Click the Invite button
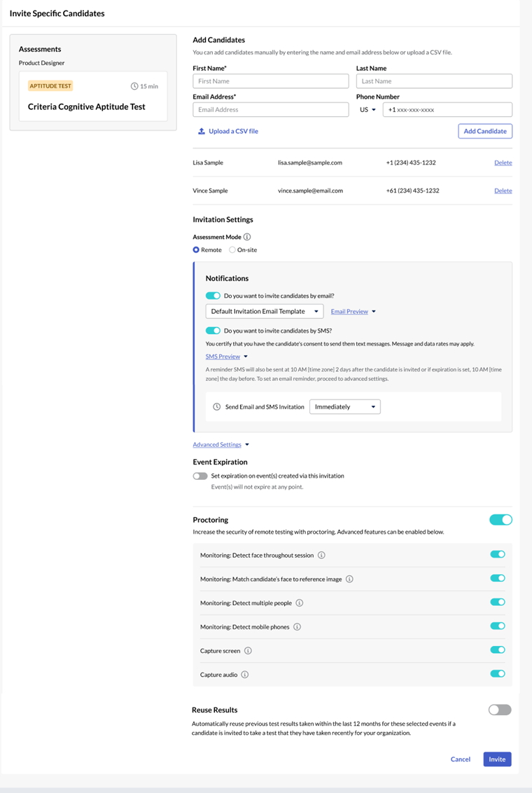The height and width of the screenshot is (793, 532). [x=497, y=759]
